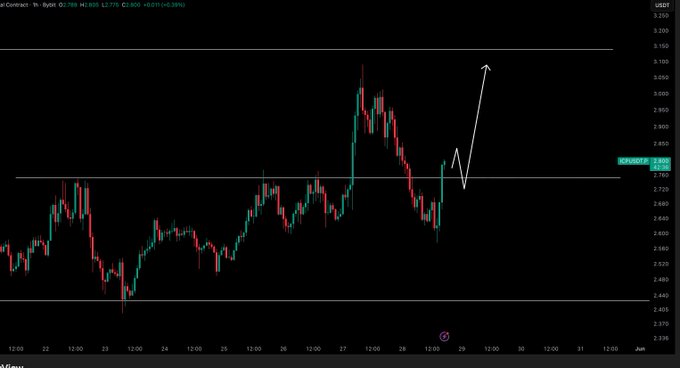Click the Close value C2.800
Screen dimensions: 680x368
[x=131, y=5]
